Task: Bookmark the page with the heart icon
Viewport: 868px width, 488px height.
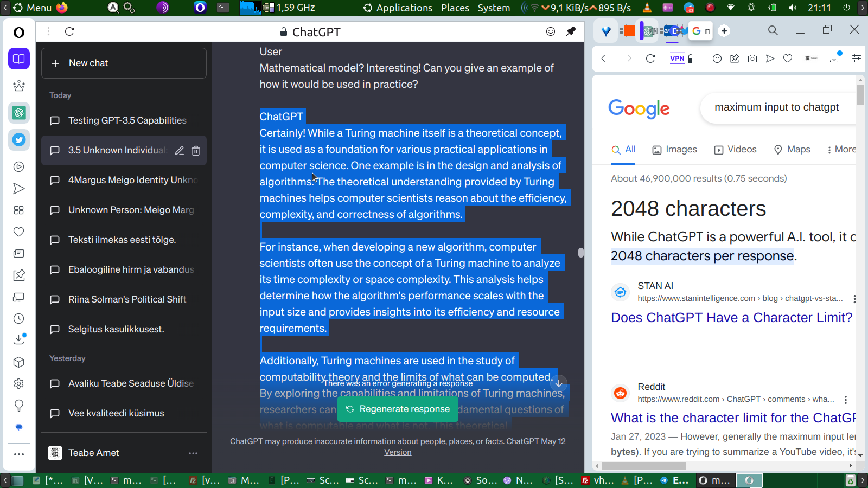Action: pyautogui.click(x=788, y=59)
